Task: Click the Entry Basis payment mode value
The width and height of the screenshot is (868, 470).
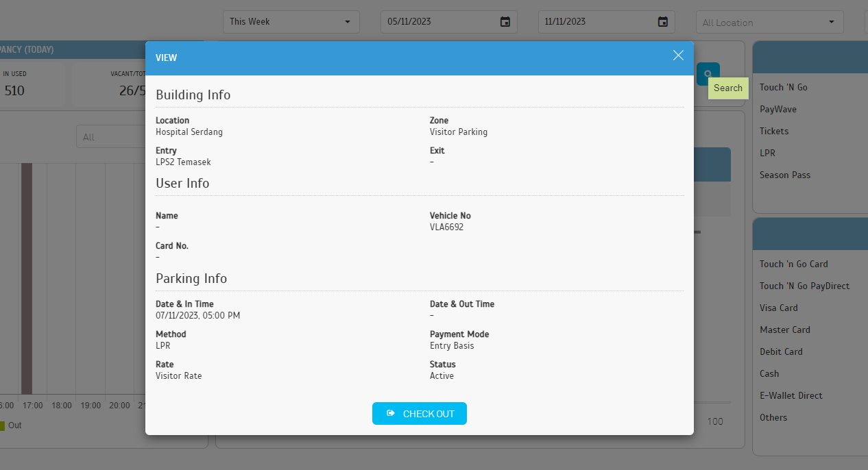Action: pyautogui.click(x=452, y=345)
